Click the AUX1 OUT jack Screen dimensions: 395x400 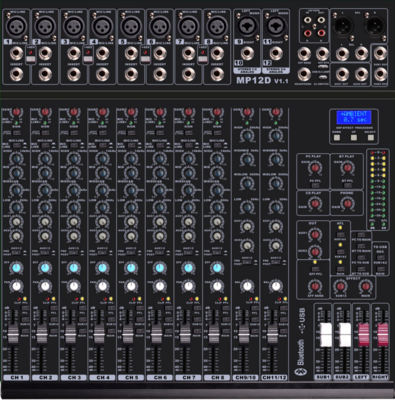click(x=343, y=74)
